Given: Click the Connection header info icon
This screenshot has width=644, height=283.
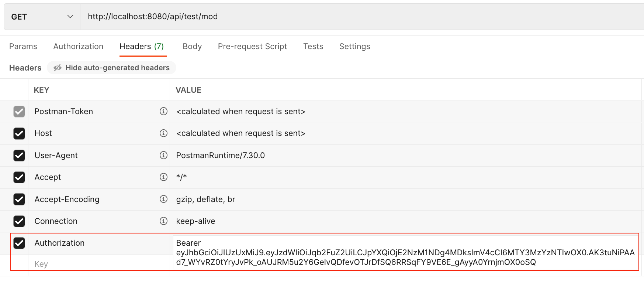Looking at the screenshot, I should pos(163,221).
